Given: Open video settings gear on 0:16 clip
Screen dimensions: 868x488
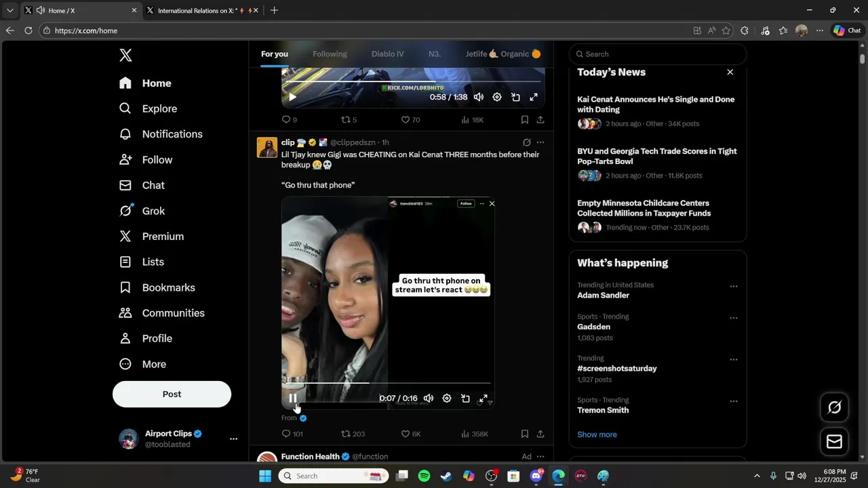Looking at the screenshot, I should coord(447,399).
